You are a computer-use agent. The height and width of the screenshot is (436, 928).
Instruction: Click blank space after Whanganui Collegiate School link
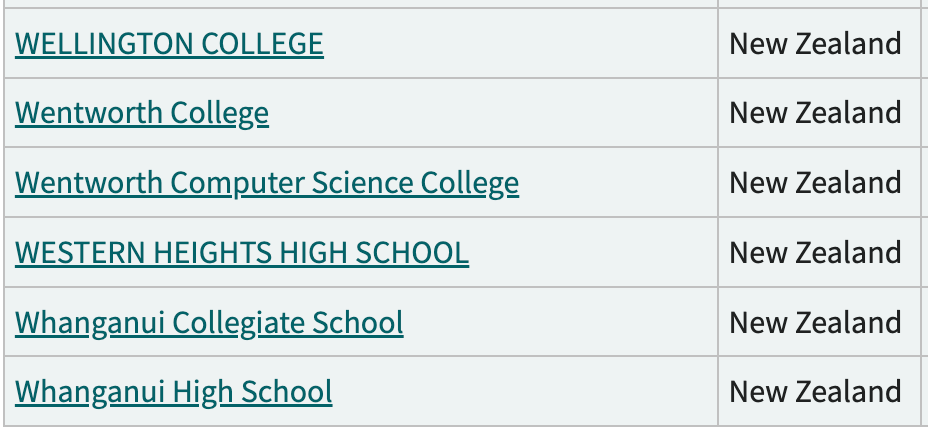click(x=560, y=323)
